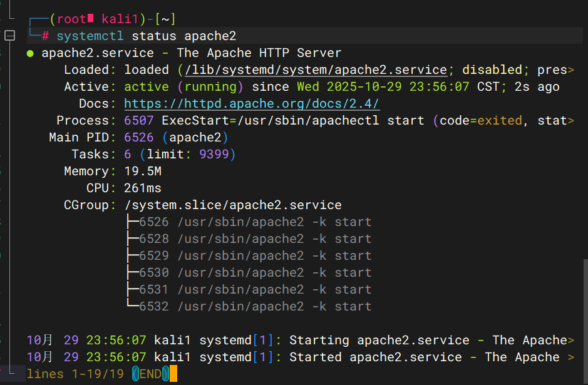588x385 pixels.
Task: Select the text "active (running)"
Action: coord(183,86)
